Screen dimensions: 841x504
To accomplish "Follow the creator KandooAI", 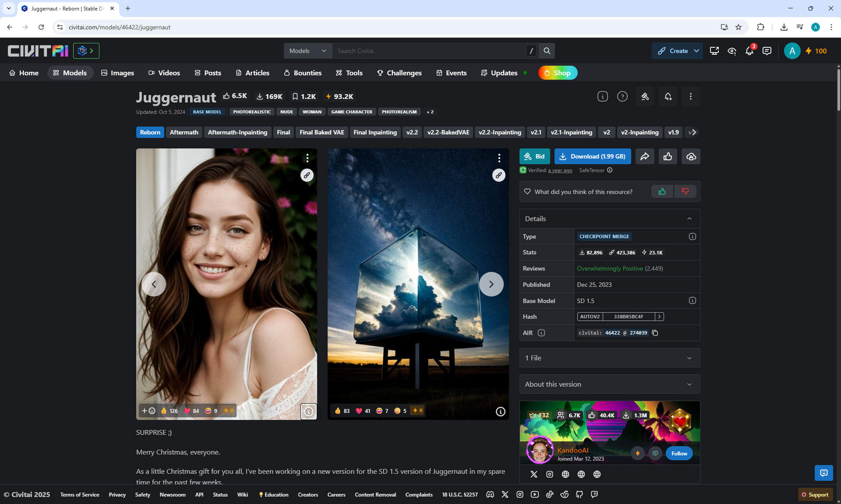I will [x=679, y=453].
